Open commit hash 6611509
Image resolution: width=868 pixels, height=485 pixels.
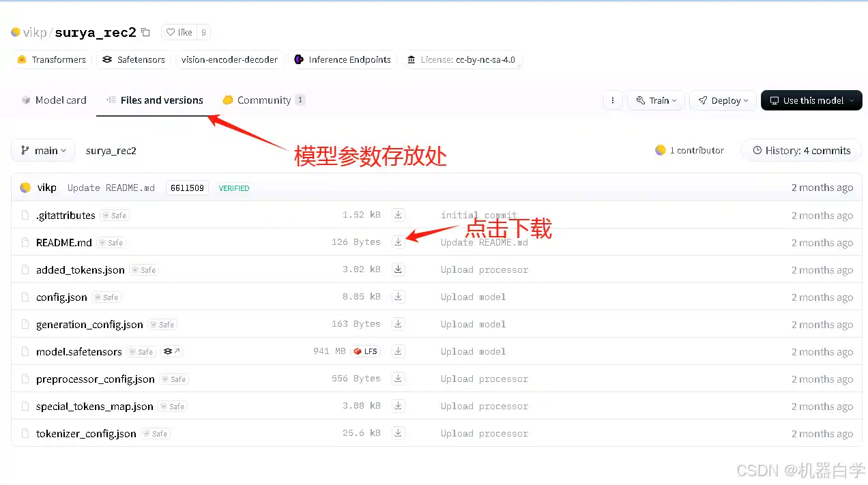click(x=187, y=188)
